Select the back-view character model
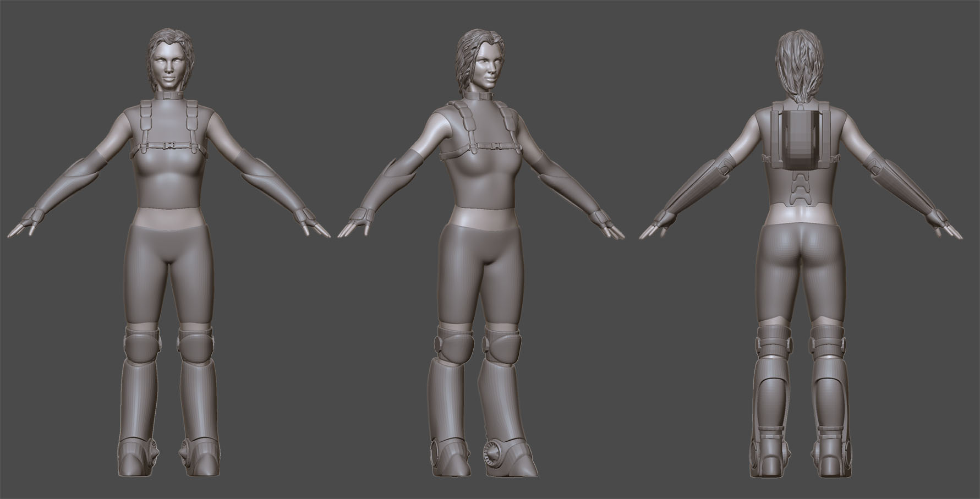980x499 pixels. point(802,253)
